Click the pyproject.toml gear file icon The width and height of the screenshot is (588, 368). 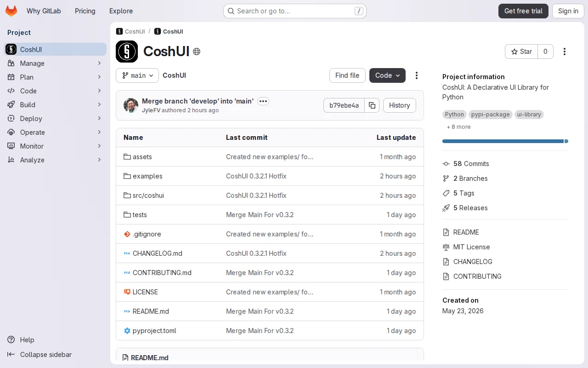[x=127, y=331]
